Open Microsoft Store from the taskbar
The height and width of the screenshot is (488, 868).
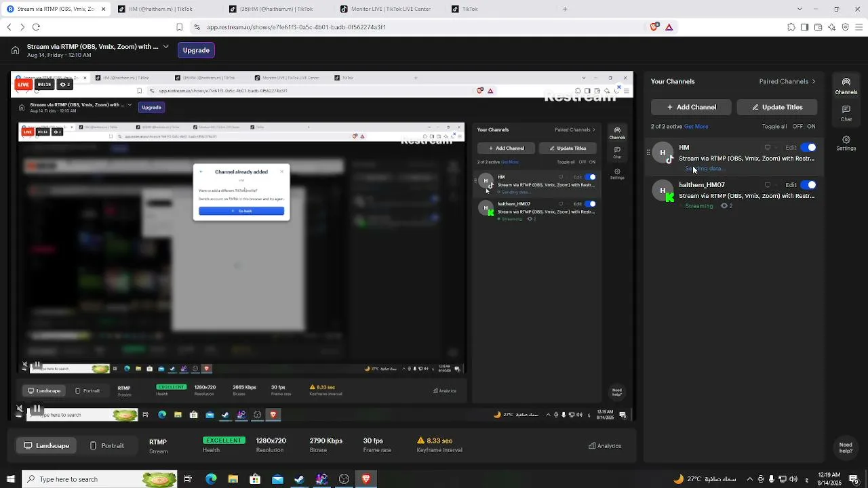tap(255, 479)
